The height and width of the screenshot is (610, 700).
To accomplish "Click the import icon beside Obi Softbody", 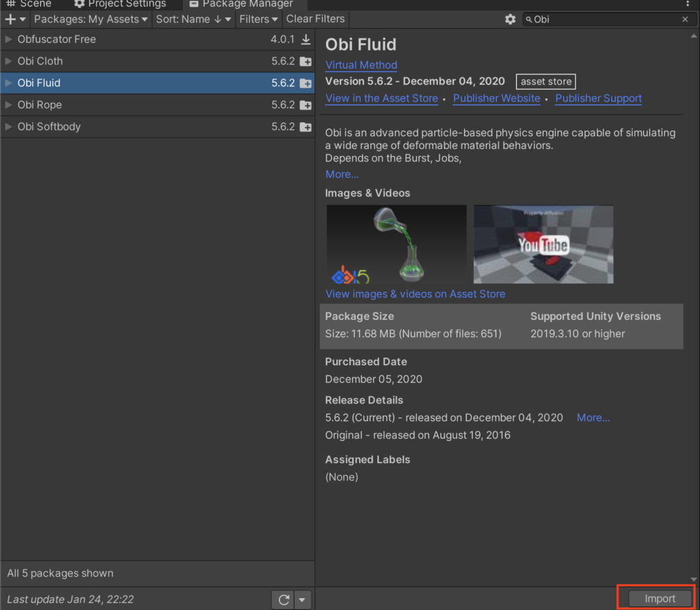I will click(306, 127).
